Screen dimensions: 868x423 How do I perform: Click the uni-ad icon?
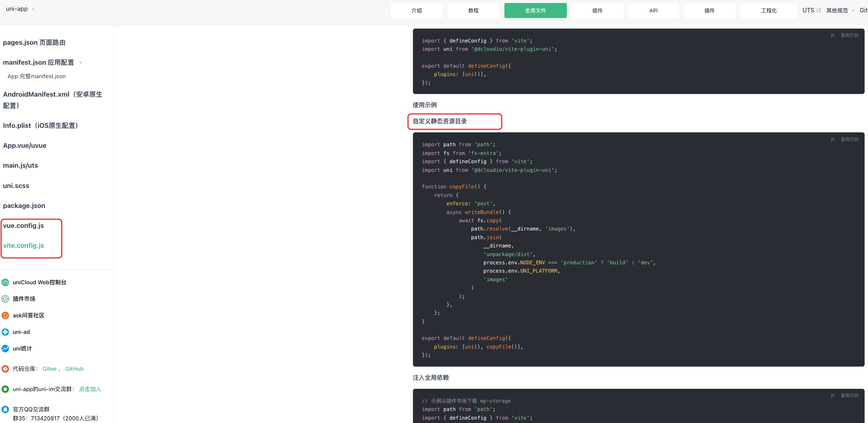point(5,332)
